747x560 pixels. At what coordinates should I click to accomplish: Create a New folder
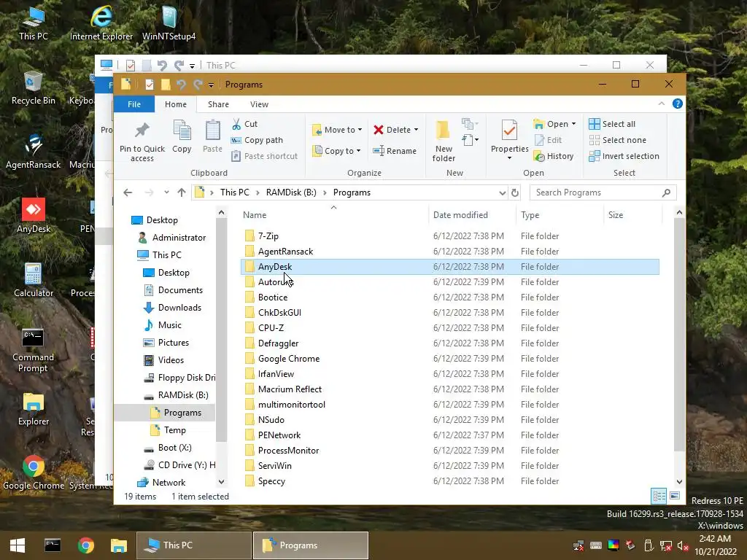(444, 141)
